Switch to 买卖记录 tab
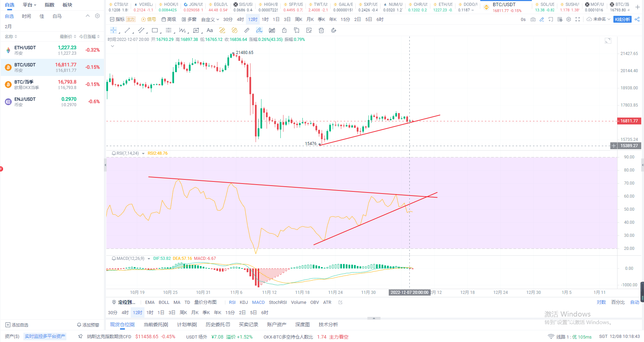The height and width of the screenshot is (342, 644). pyautogui.click(x=248, y=324)
